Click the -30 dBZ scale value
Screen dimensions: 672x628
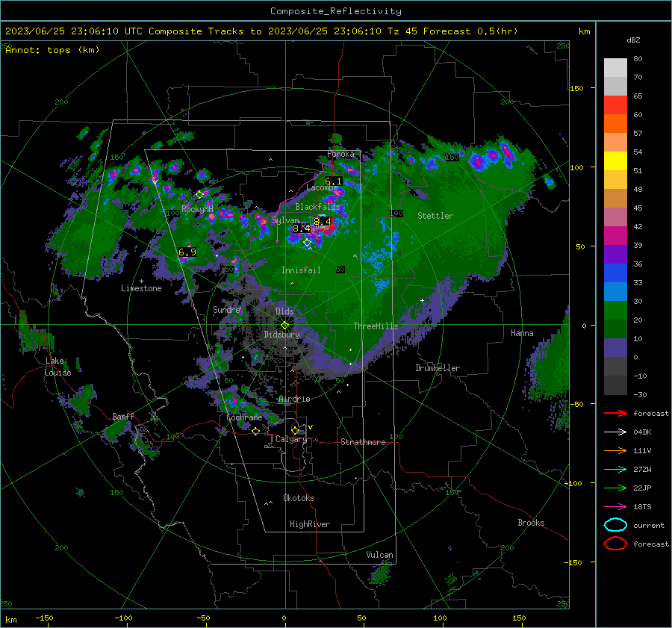pos(640,394)
